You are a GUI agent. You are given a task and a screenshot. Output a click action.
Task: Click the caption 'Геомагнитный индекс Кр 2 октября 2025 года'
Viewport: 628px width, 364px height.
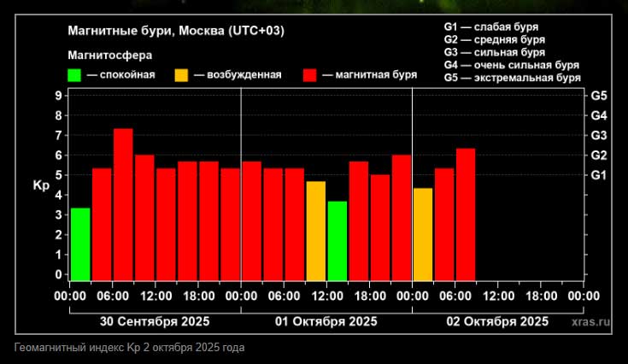tap(130, 348)
